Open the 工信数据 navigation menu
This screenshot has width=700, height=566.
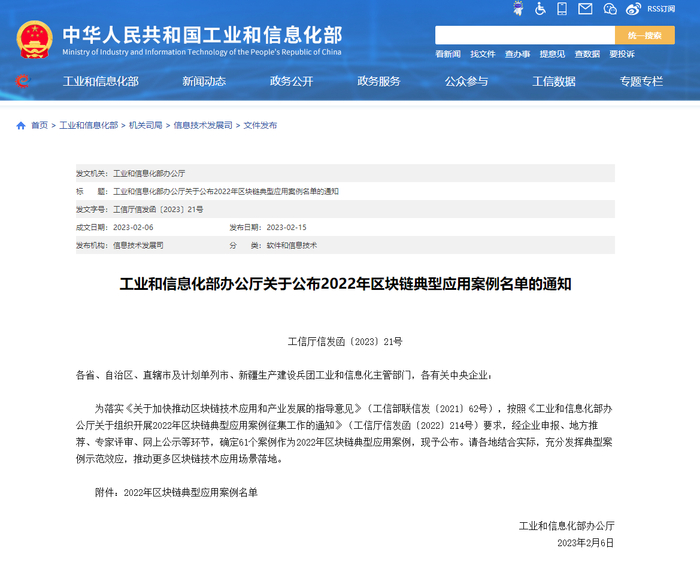tap(554, 81)
